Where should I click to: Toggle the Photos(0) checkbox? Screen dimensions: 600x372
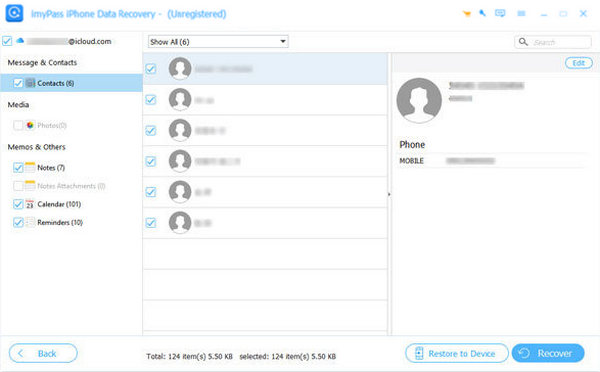(x=18, y=125)
